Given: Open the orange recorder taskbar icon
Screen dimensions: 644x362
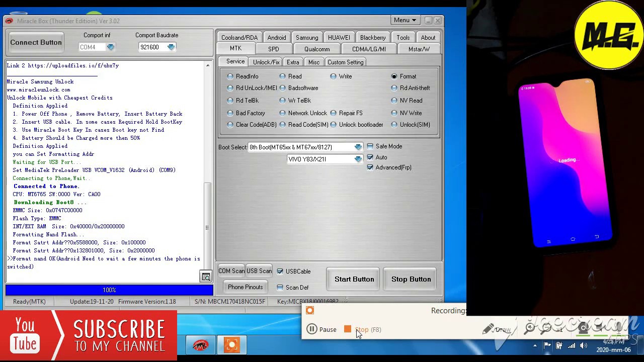Looking at the screenshot, I should [231, 345].
